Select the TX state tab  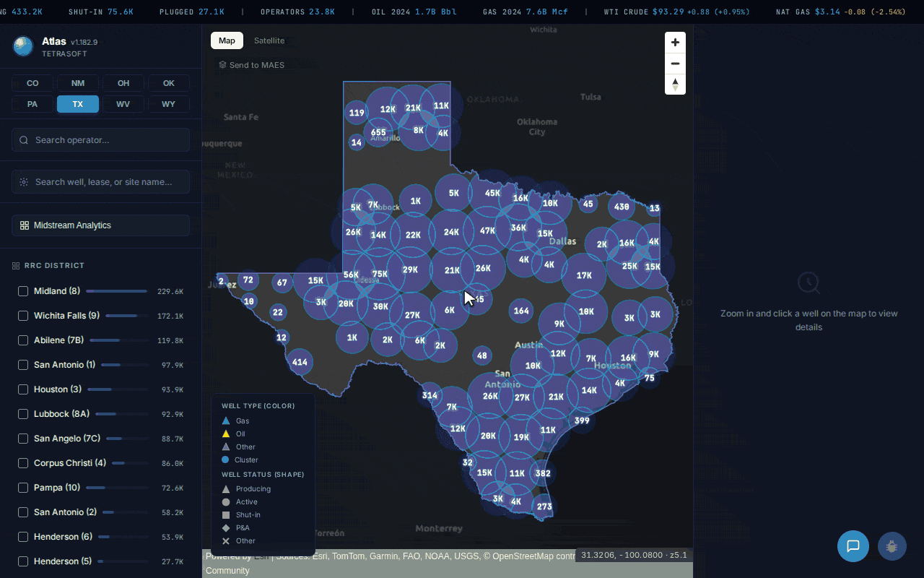click(x=78, y=104)
